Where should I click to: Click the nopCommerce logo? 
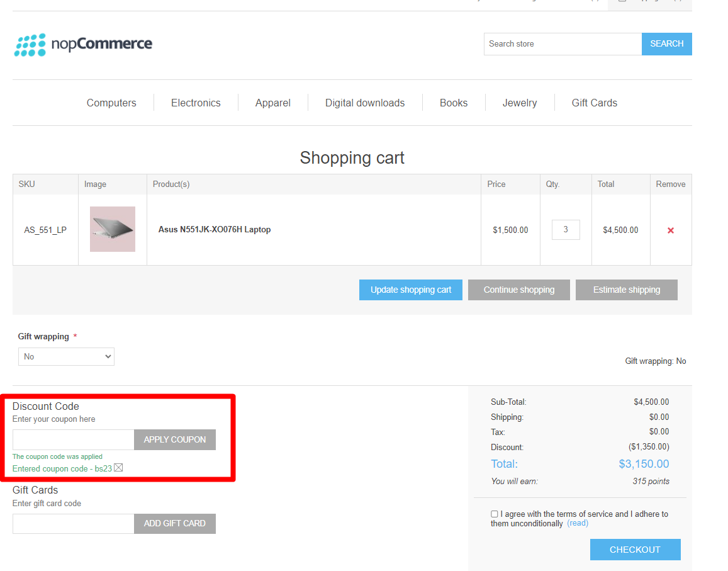(83, 45)
